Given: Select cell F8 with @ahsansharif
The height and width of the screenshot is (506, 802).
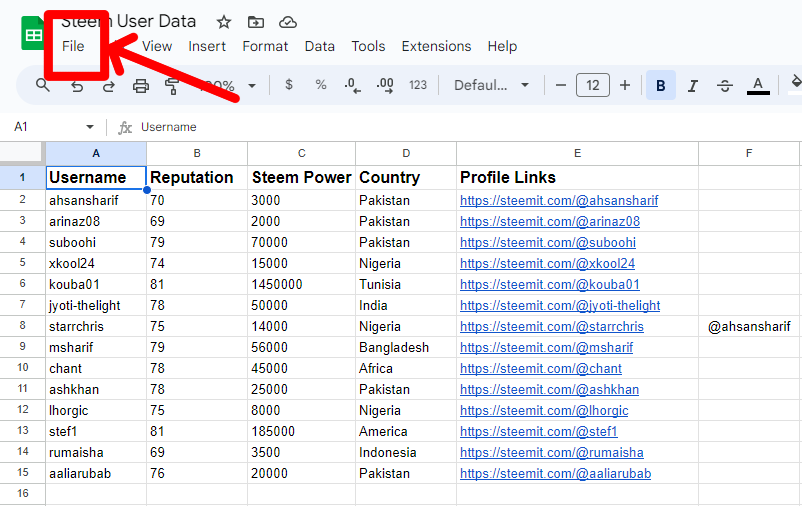Looking at the screenshot, I should click(749, 326).
